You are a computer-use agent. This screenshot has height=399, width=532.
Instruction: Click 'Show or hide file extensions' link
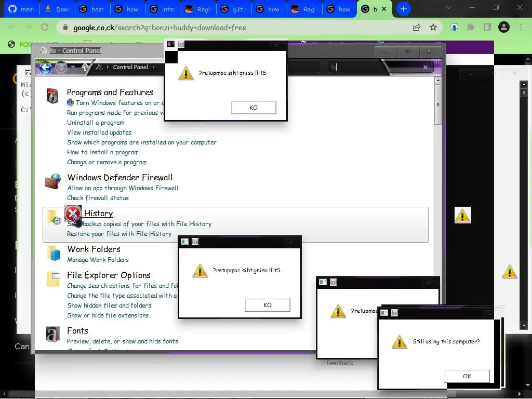coord(108,315)
